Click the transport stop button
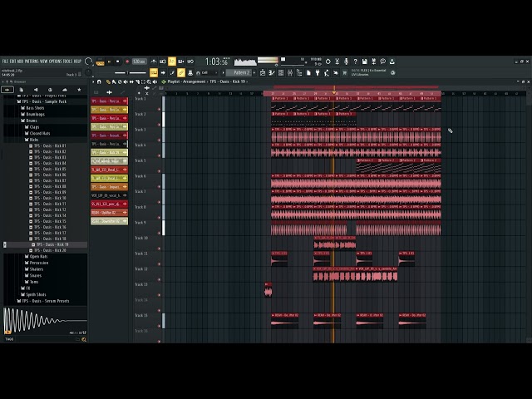Screen dimensions: 532x399 tap(118, 62)
